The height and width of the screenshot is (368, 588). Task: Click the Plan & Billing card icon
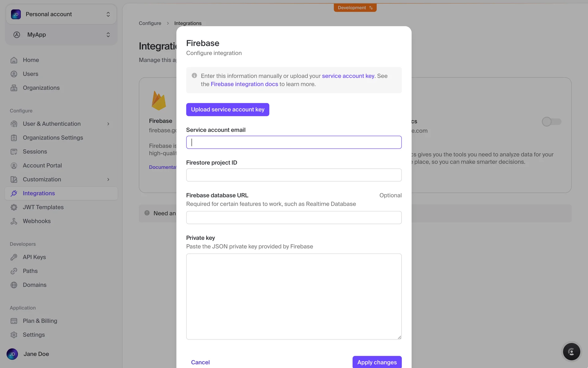pyautogui.click(x=14, y=321)
